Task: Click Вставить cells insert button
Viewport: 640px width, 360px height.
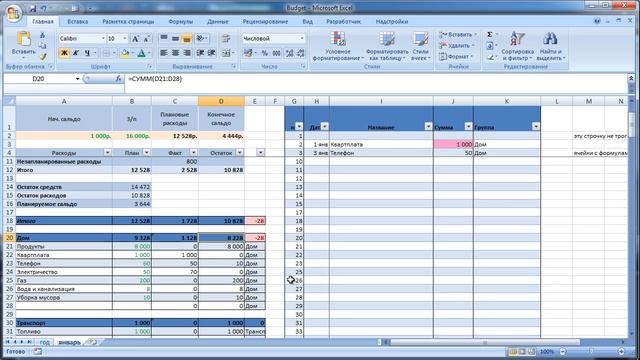Action: [x=457, y=35]
